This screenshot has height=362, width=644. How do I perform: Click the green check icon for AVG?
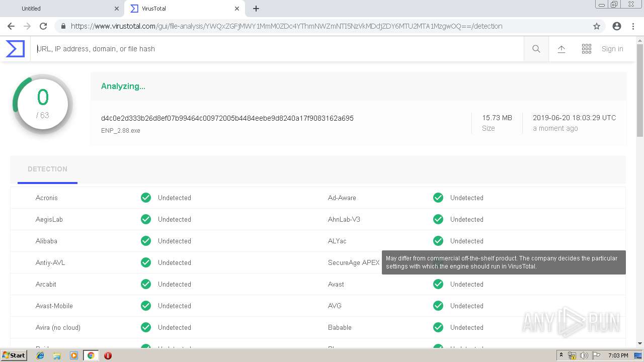pyautogui.click(x=438, y=306)
